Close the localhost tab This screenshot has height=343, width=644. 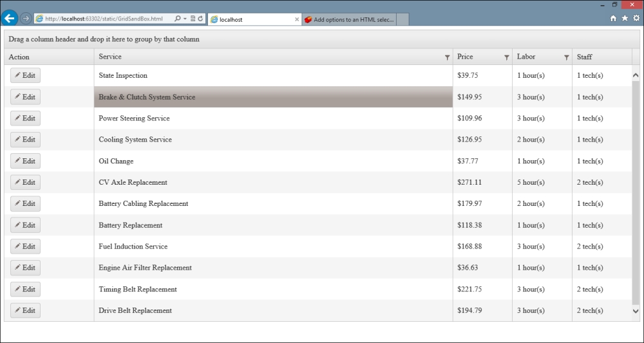tap(297, 19)
